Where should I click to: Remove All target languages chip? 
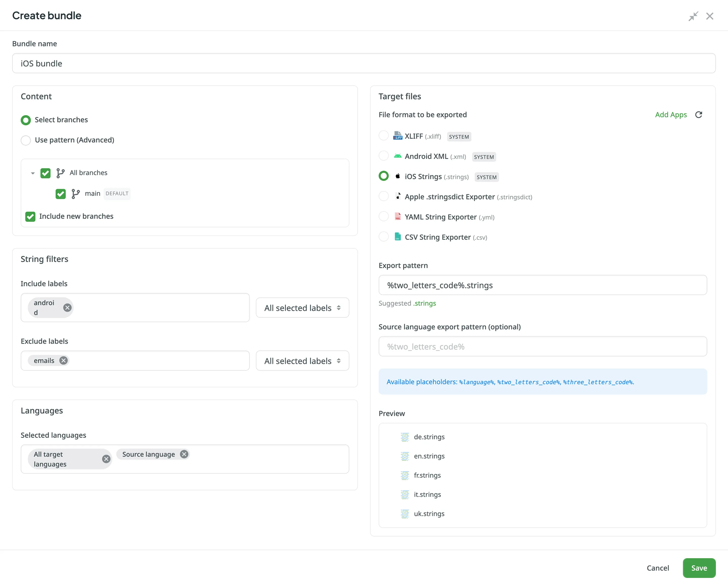[106, 459]
